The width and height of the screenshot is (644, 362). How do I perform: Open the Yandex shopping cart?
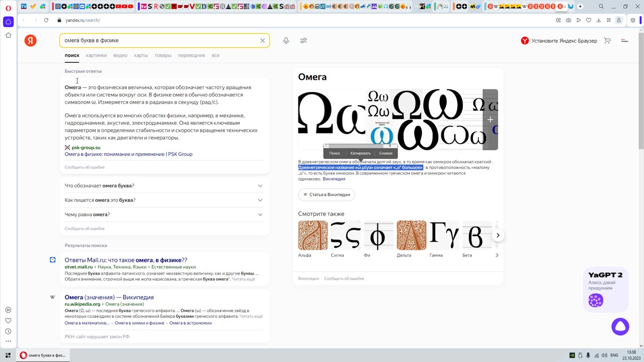607,41
